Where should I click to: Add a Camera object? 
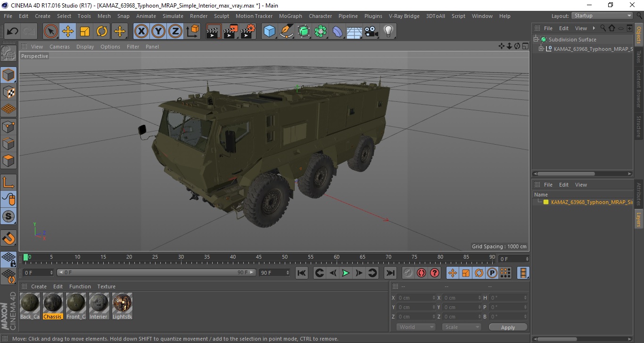point(372,32)
